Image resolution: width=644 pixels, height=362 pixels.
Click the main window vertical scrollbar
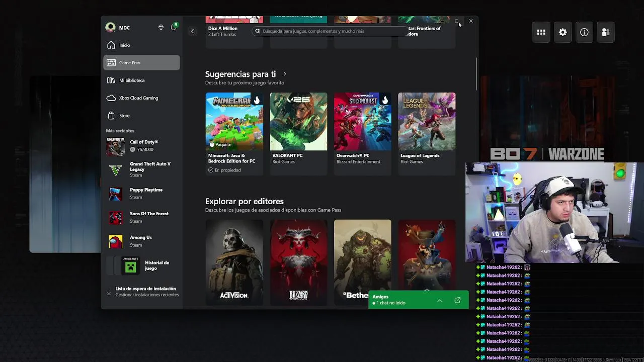(476, 74)
